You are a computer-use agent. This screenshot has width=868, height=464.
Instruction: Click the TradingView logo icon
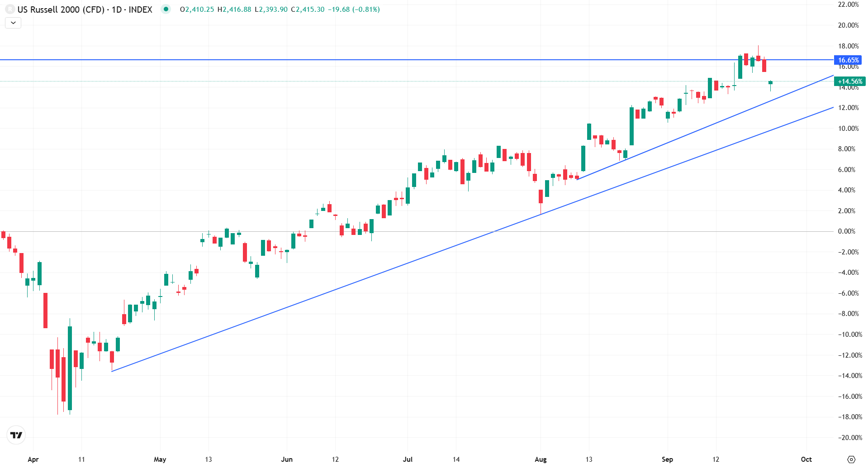[16, 435]
